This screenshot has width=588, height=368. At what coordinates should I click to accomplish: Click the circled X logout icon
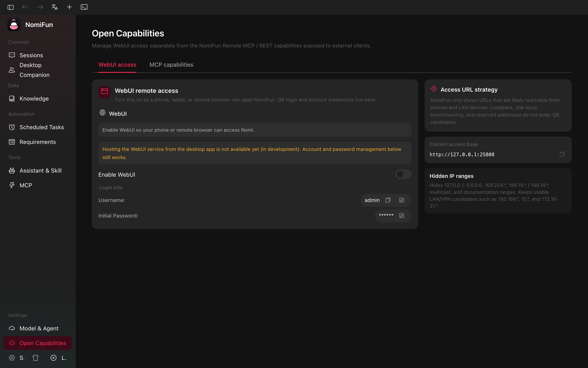coord(53,358)
